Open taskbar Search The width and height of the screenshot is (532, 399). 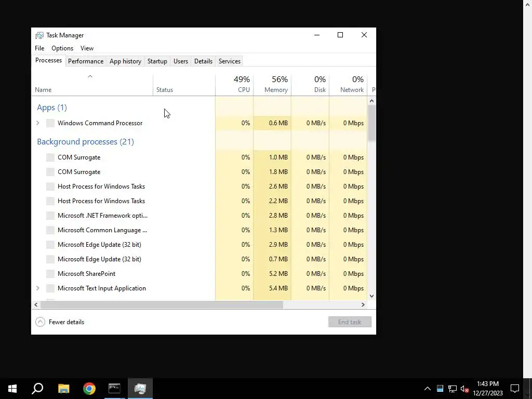click(37, 389)
